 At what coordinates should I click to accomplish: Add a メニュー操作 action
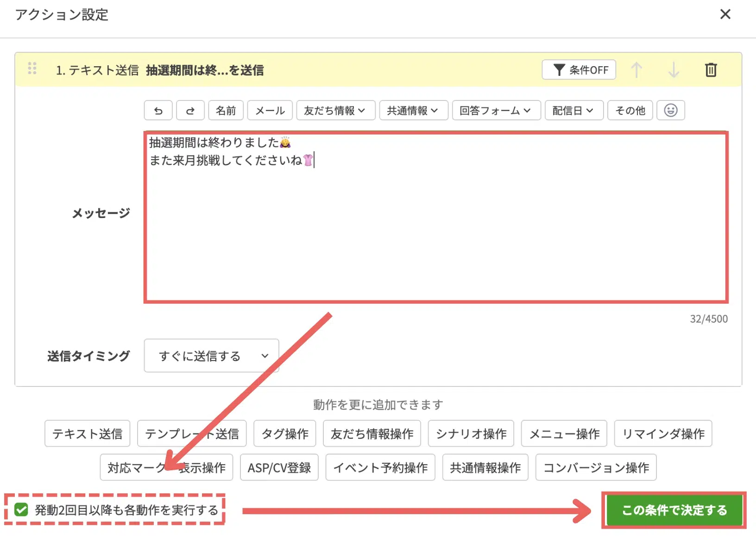564,434
